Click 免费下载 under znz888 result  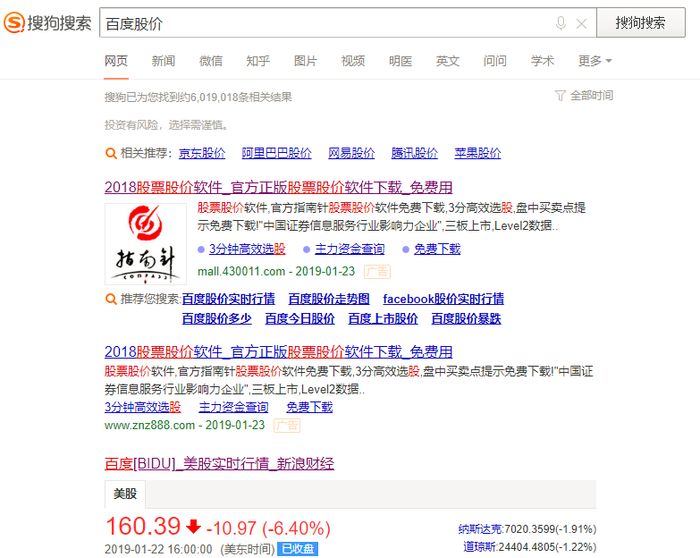tap(309, 407)
